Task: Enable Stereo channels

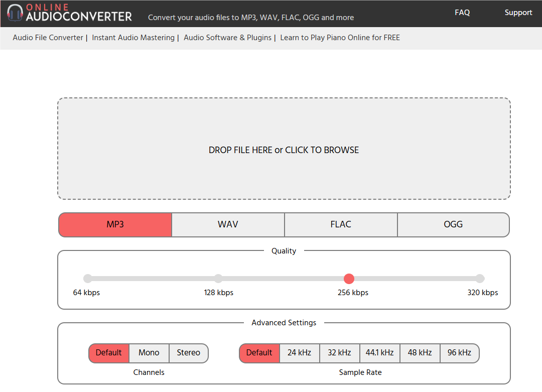Action: 188,353
